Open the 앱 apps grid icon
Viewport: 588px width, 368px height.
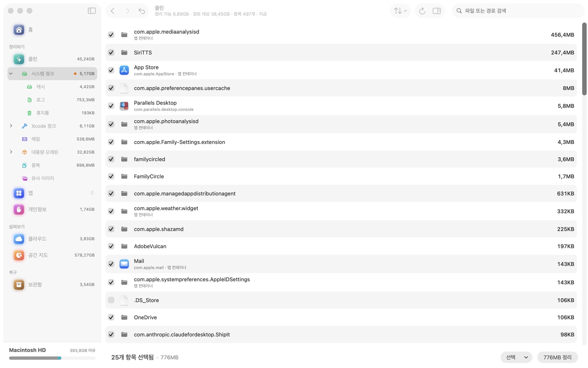tap(19, 193)
